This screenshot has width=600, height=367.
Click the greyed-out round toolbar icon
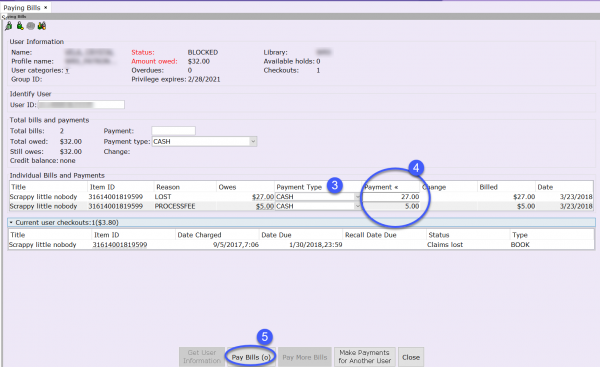click(x=31, y=26)
